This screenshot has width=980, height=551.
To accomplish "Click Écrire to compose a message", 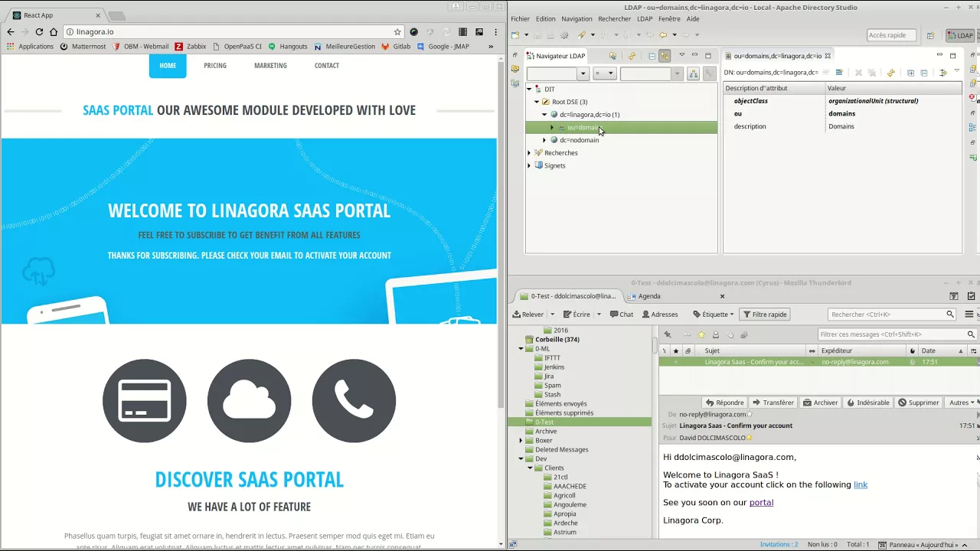I will point(577,315).
